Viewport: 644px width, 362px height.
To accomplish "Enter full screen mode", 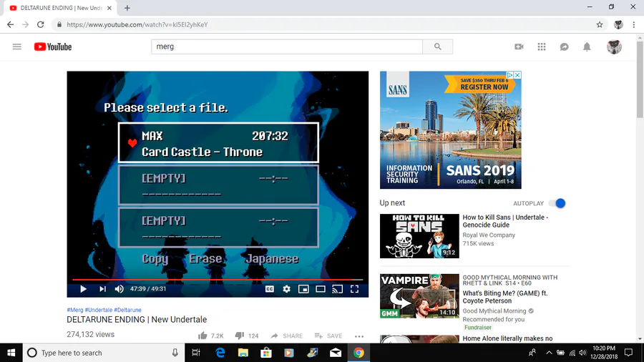I will coord(354,289).
